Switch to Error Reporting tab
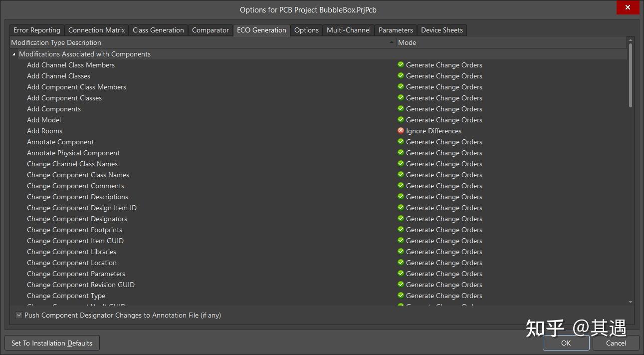This screenshot has width=644, height=355. click(x=37, y=30)
